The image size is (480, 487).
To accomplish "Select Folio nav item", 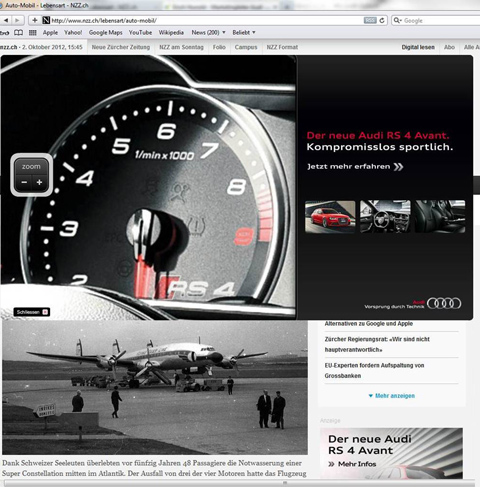I will click(x=219, y=47).
